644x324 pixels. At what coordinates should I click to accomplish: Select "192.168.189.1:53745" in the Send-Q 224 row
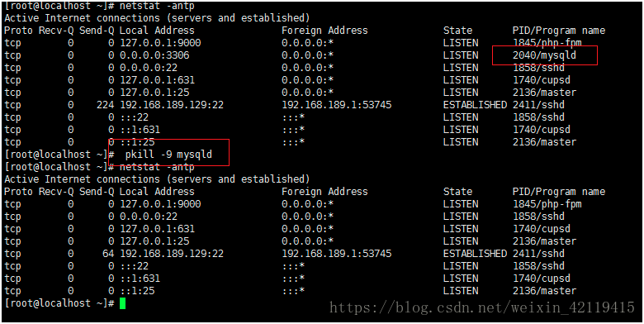[x=336, y=105]
